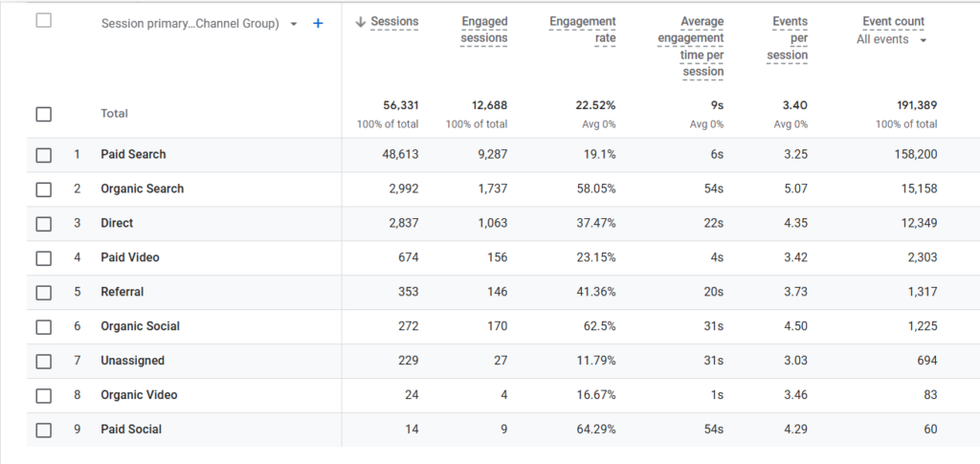Click the Organic Social channel name

[x=140, y=326]
